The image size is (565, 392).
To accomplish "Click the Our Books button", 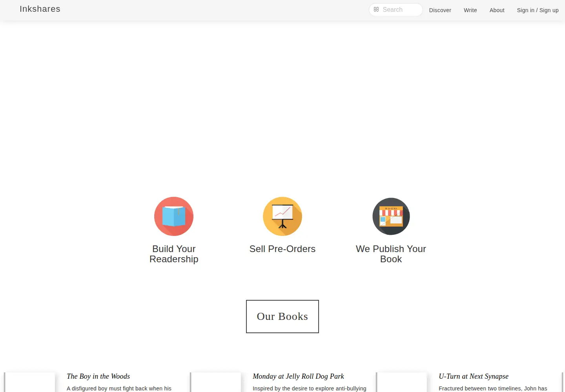I will (282, 317).
